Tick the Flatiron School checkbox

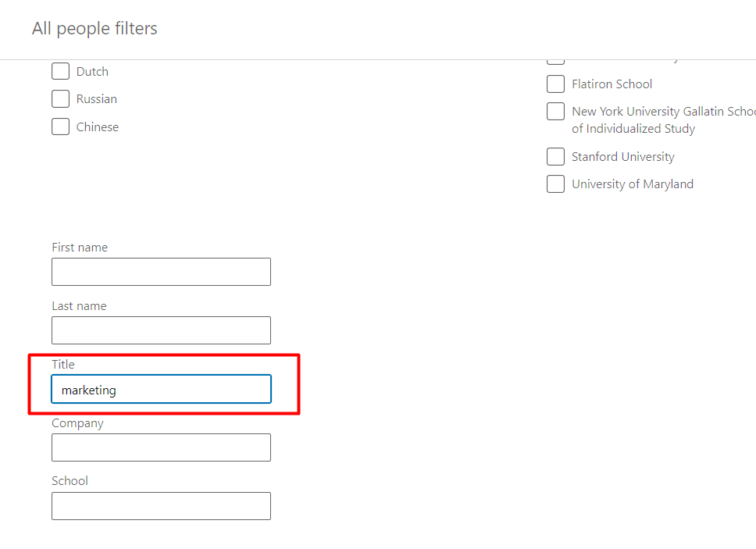click(x=555, y=84)
